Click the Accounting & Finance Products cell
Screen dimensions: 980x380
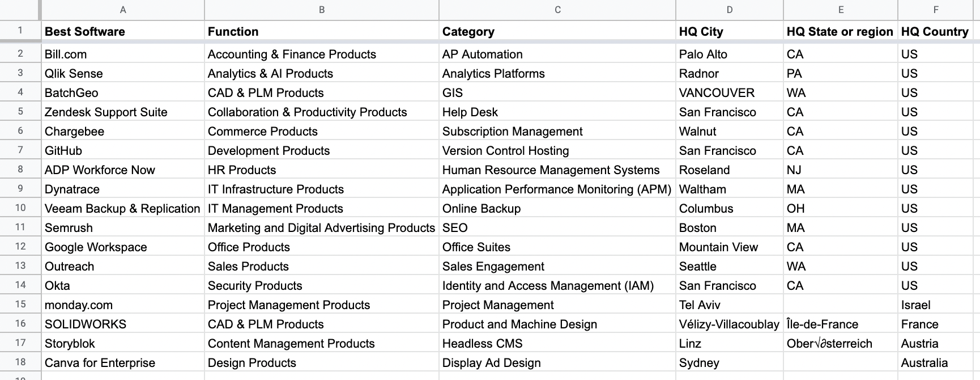click(322, 54)
